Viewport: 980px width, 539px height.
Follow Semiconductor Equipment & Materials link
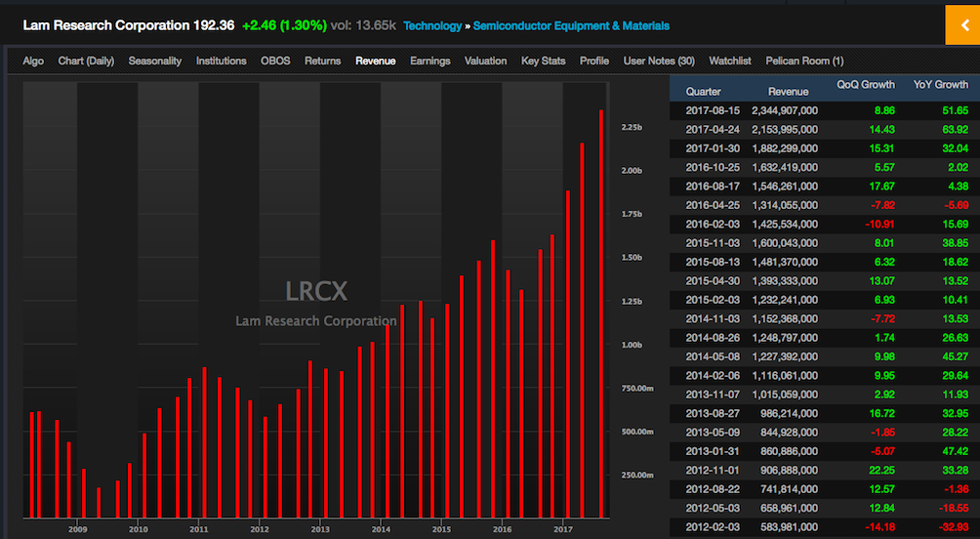point(571,25)
